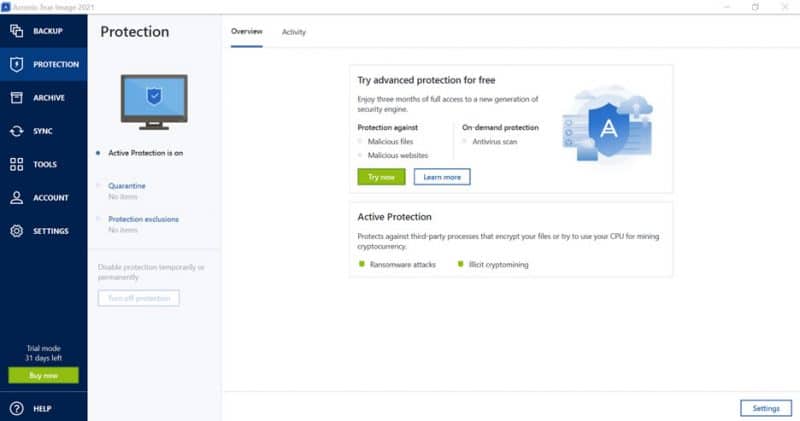The width and height of the screenshot is (800, 421).
Task: Click the Backup icon in sidebar
Action: [x=16, y=31]
